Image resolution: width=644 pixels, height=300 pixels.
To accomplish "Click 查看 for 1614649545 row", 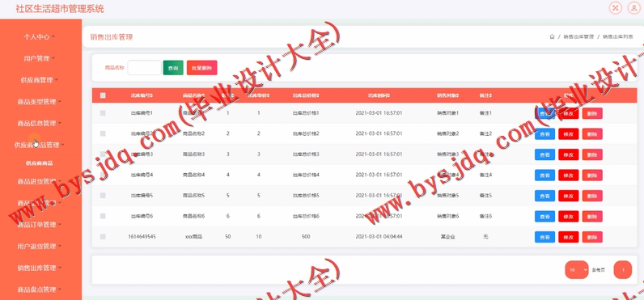I will (544, 237).
